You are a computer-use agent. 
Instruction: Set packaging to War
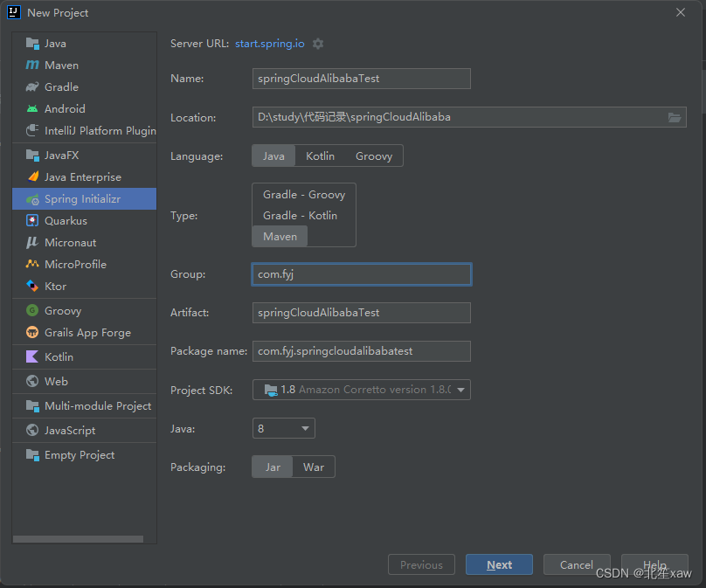pos(314,467)
